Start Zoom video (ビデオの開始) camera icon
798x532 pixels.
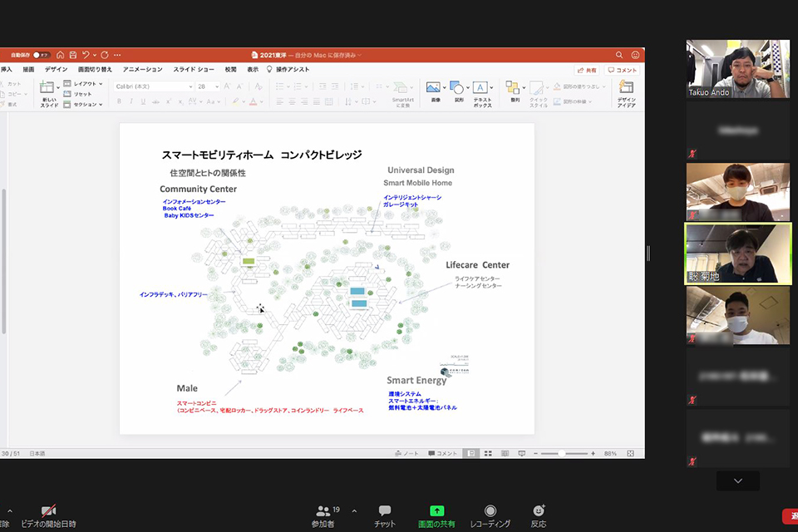point(48,510)
